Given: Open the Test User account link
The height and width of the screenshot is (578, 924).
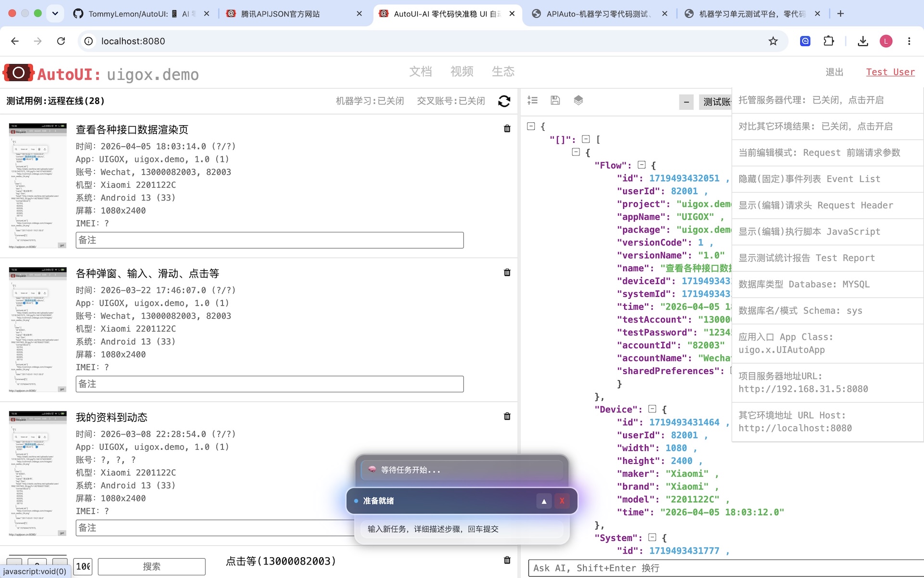Looking at the screenshot, I should coord(890,72).
